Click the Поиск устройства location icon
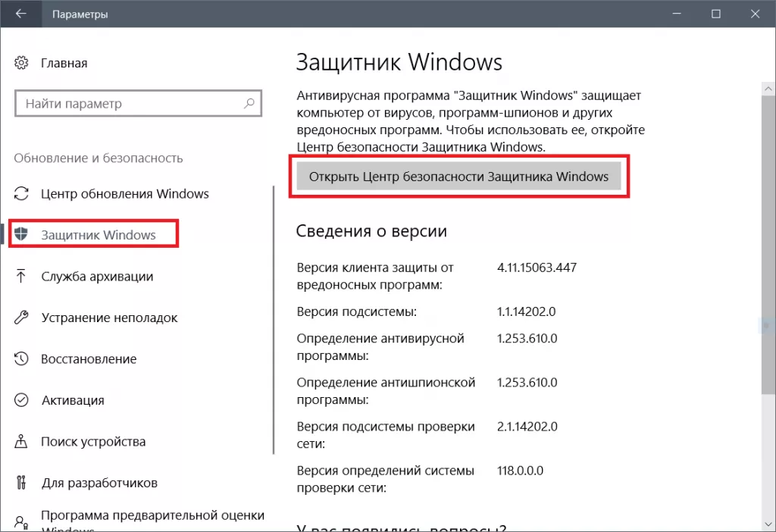Viewport: 776px width, 532px height. coord(20,441)
